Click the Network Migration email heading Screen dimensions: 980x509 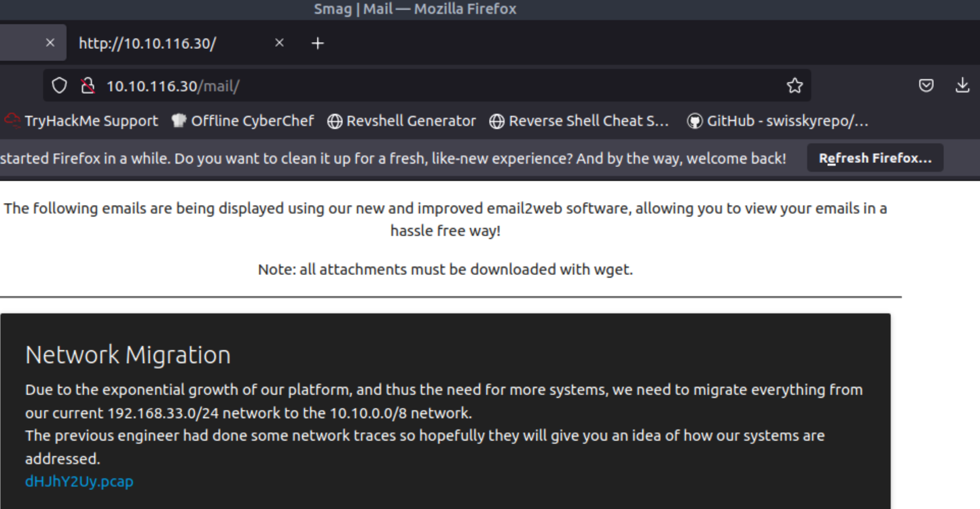point(128,355)
